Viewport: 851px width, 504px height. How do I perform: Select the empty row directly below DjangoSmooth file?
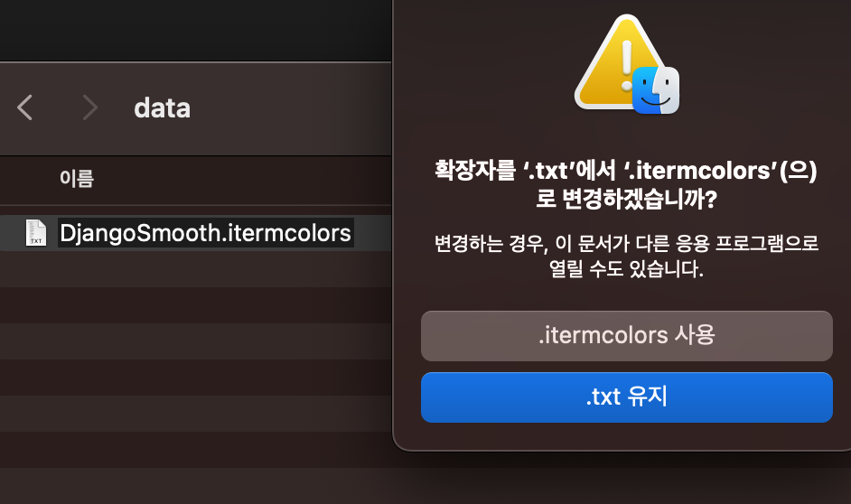tap(195, 269)
